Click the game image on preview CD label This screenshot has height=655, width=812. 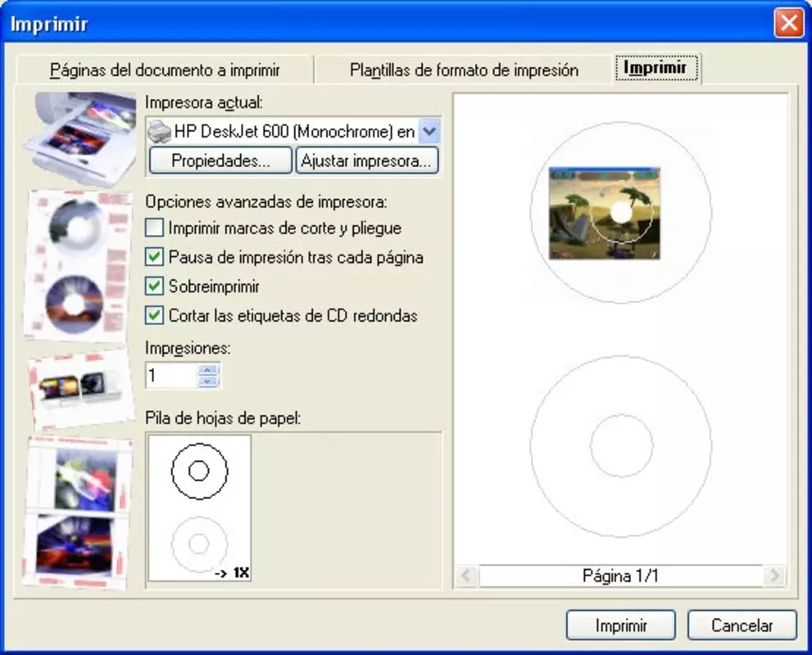click(605, 213)
